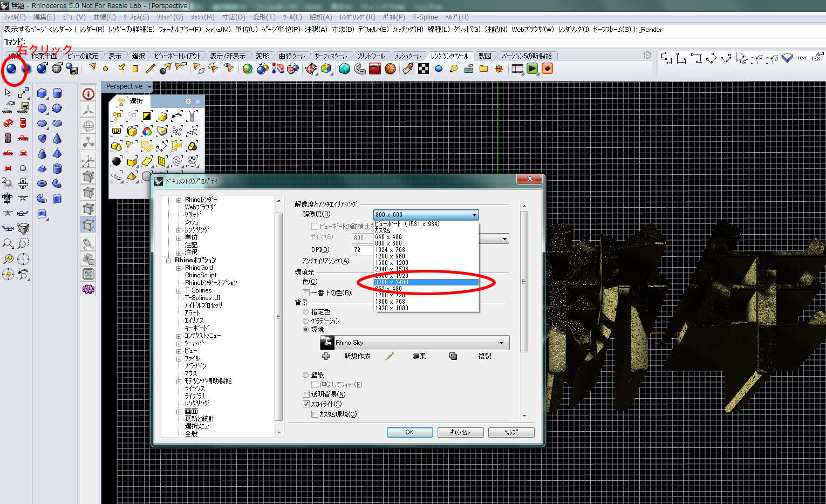
Task: Open the sun settings icon
Action: click(499, 69)
